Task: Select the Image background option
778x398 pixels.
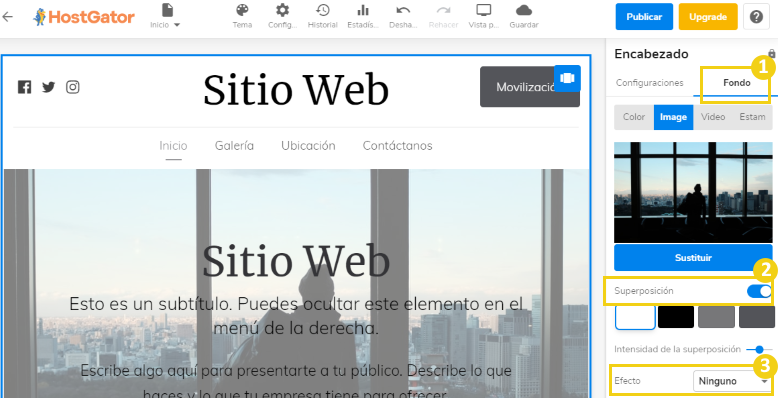Action: tap(673, 117)
